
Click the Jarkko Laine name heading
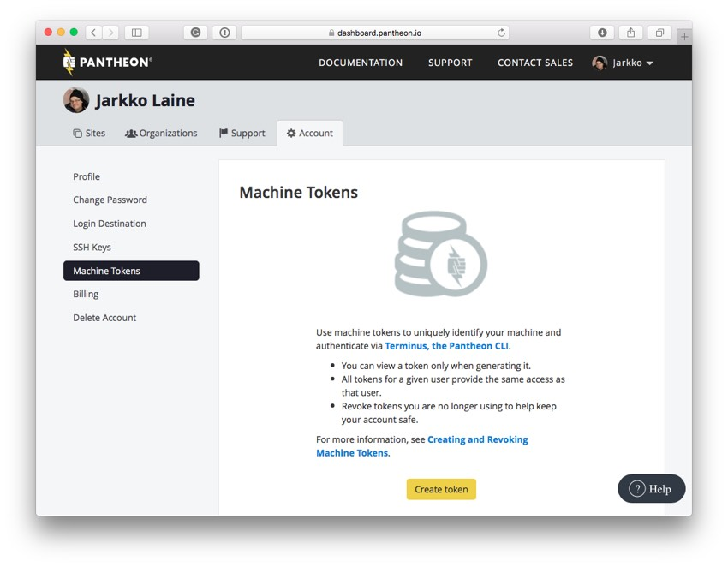click(x=146, y=100)
